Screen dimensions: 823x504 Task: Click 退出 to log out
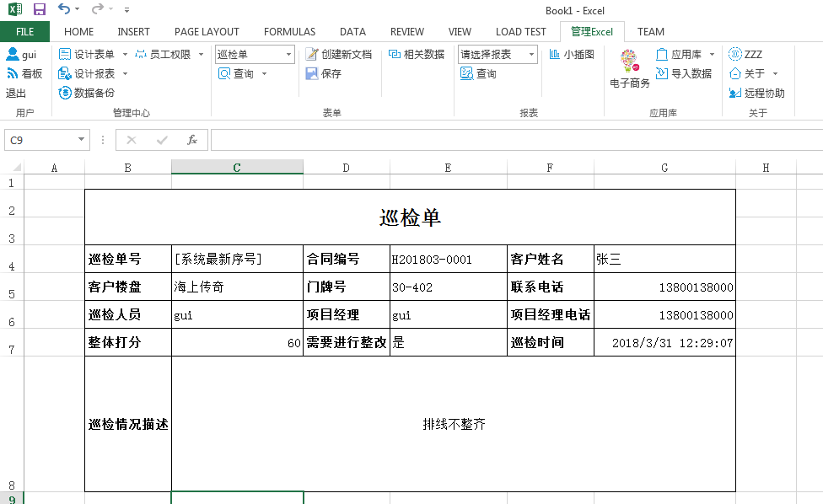[16, 93]
